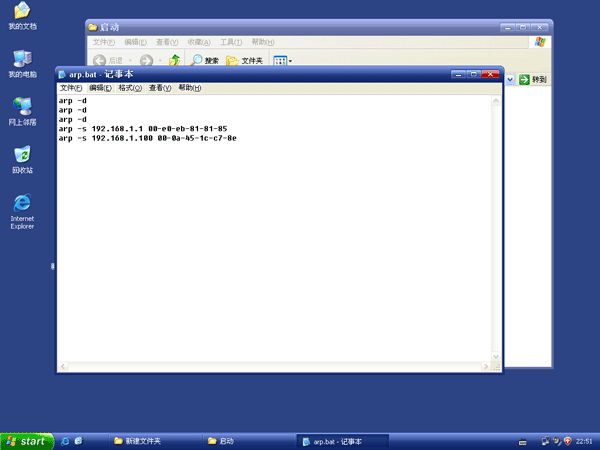Viewport: 600px width, 450px height.
Task: Open Notepad Edit menu
Action: (x=100, y=88)
